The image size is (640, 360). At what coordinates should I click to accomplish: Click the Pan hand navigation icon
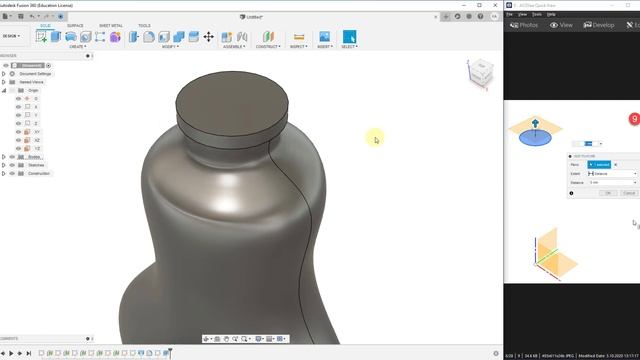coord(226,339)
